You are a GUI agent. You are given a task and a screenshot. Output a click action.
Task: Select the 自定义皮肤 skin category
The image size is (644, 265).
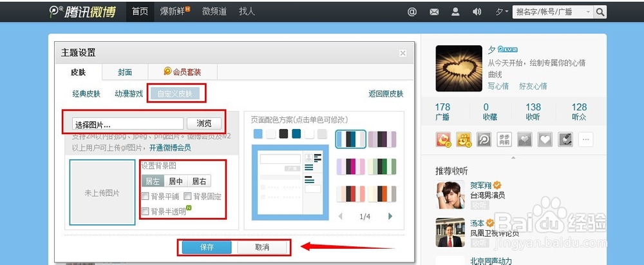click(175, 94)
